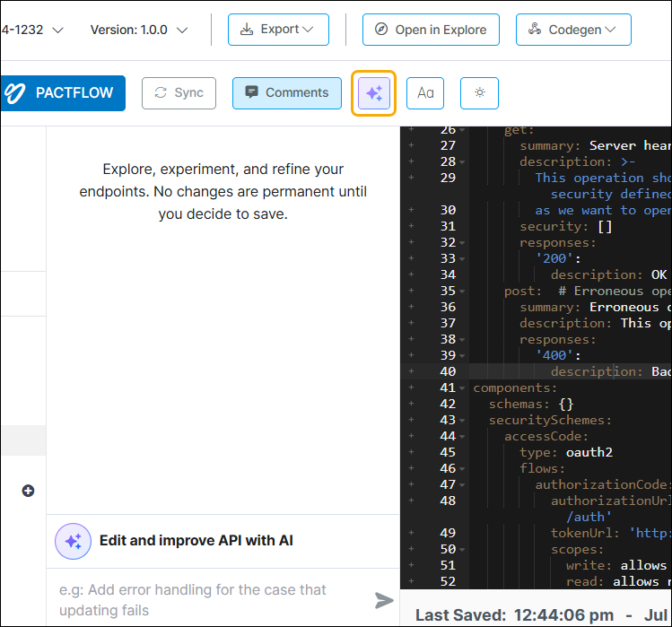672x627 pixels.
Task: Click 'type: oauth2' in the editor
Action: coord(566,453)
